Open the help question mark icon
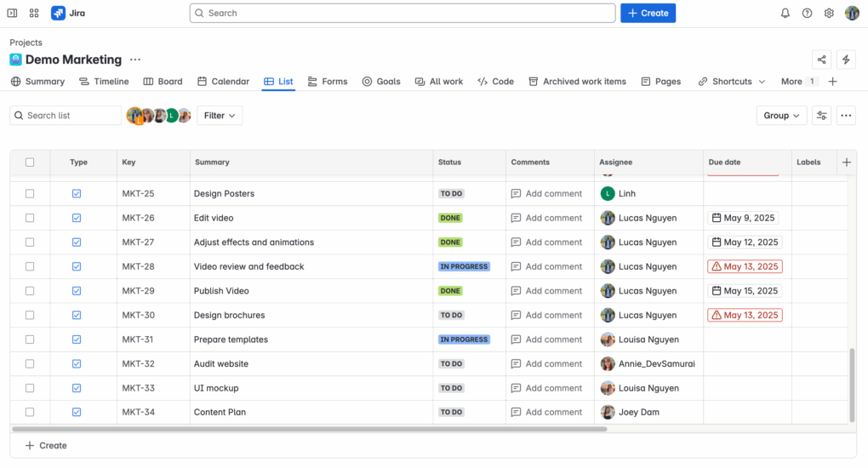The image size is (868, 468). click(x=807, y=13)
